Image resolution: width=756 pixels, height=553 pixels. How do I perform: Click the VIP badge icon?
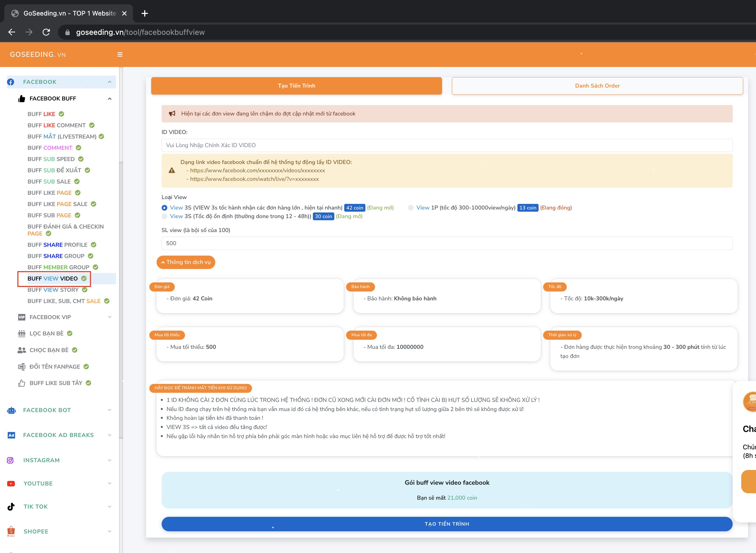[x=22, y=317]
